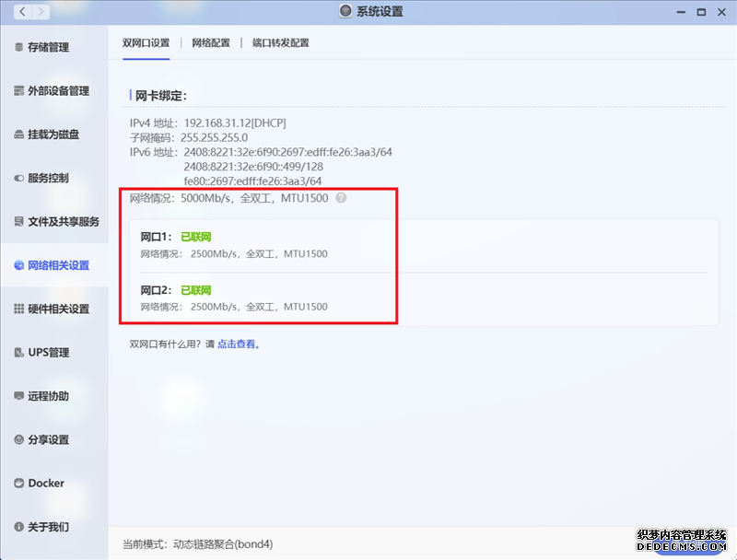
Task: Open 远程协助 from the sidebar
Action: tap(48, 396)
